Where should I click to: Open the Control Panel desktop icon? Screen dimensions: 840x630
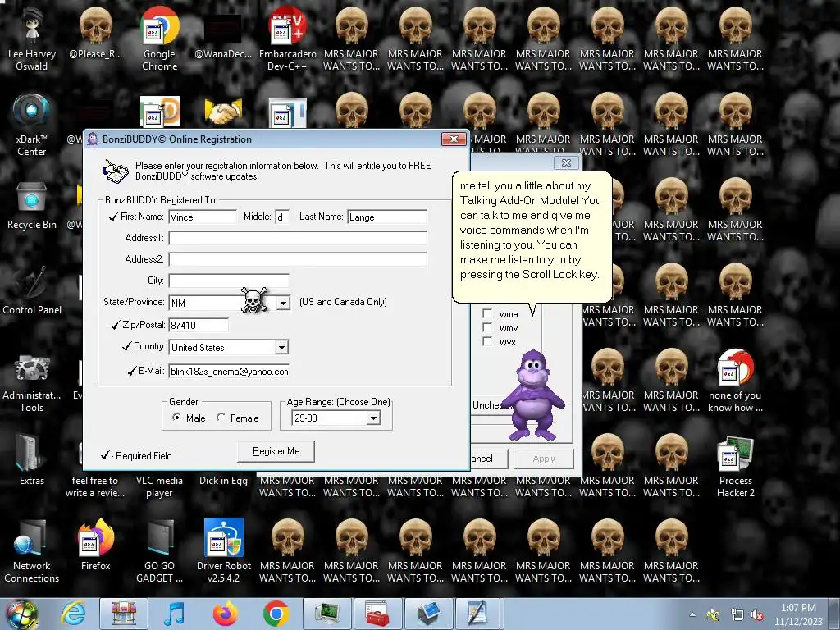(32, 290)
